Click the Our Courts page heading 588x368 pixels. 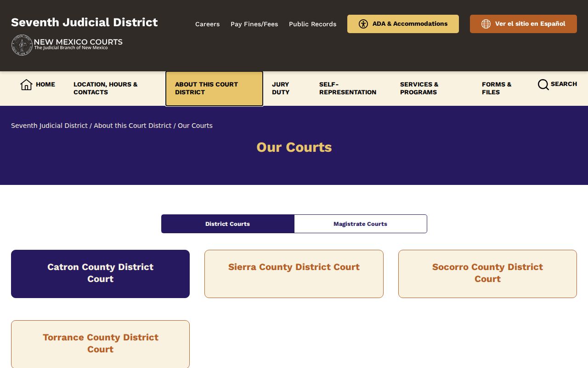294,147
